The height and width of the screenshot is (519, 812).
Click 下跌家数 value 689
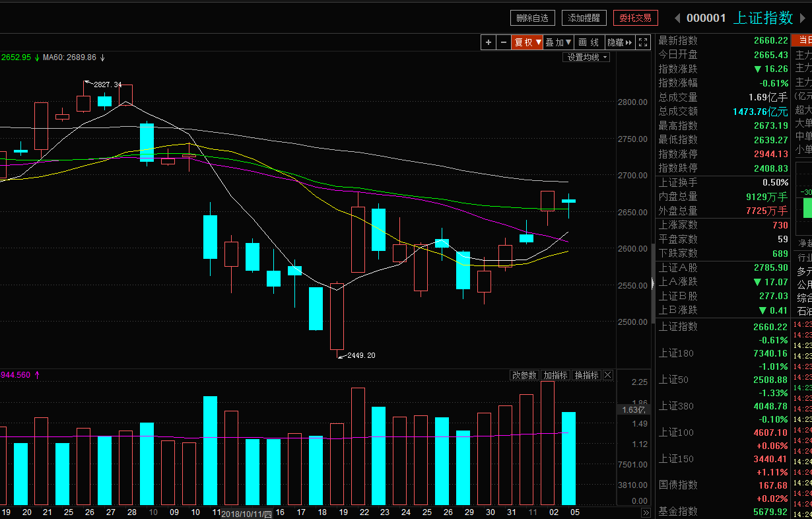click(x=780, y=254)
